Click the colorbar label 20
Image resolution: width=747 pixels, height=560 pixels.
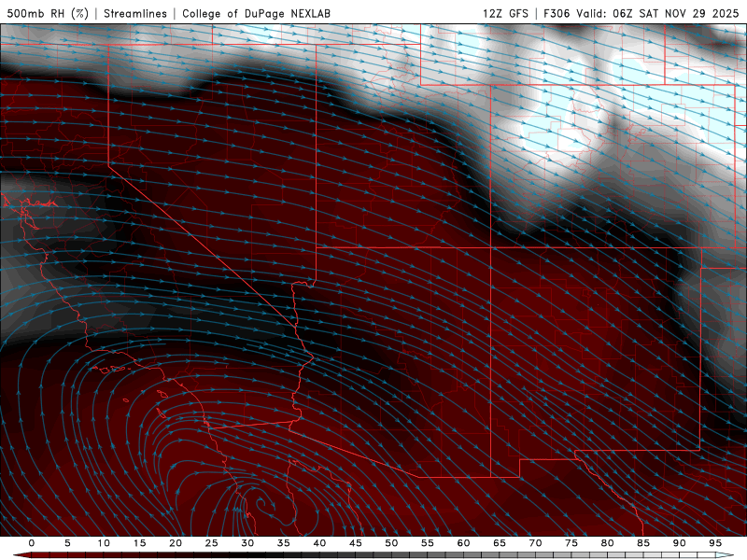[x=176, y=543]
